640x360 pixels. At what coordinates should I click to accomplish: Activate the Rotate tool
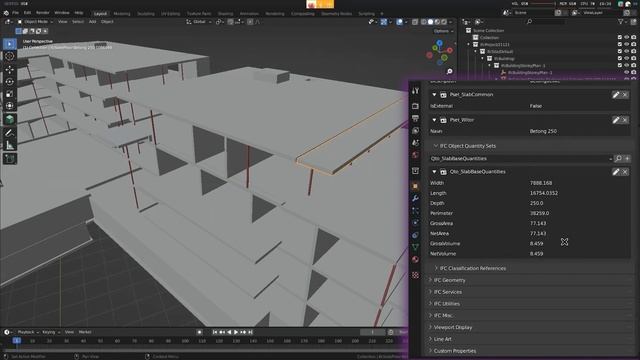pos(9,82)
